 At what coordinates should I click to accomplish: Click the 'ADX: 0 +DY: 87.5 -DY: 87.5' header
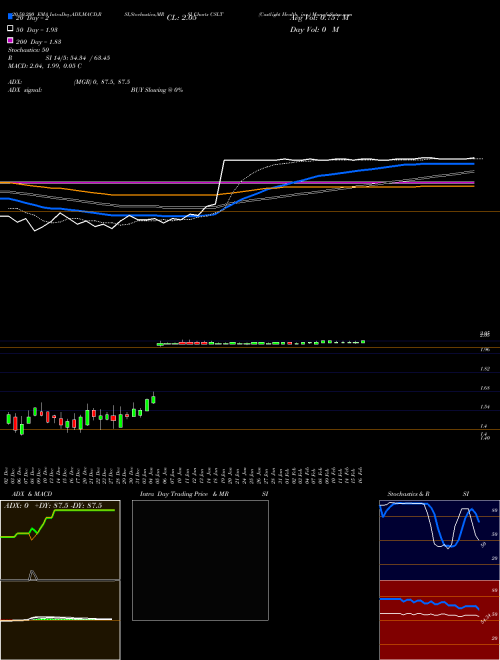tap(53, 506)
